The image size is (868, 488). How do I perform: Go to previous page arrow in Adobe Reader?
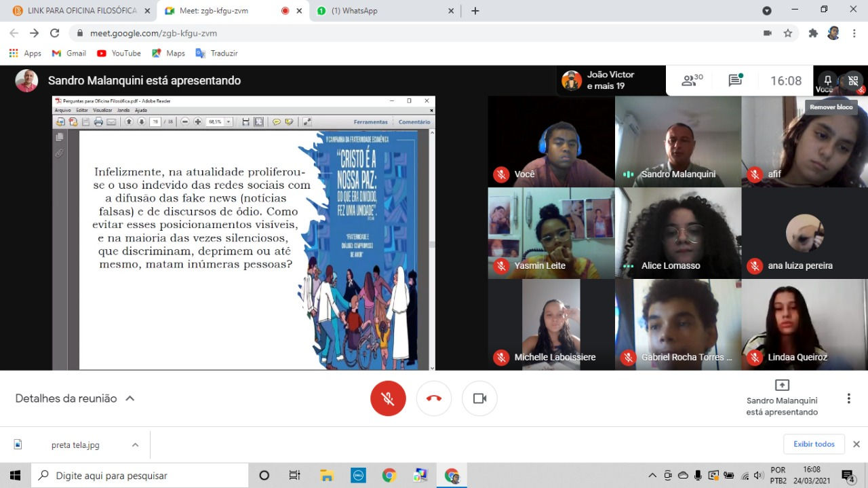pos(129,121)
